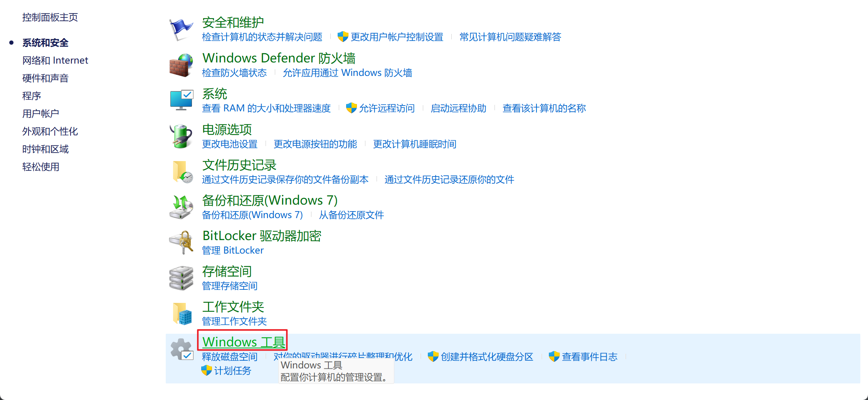Click the Work Folders folder icon
Screen dimensions: 868x400
(x=182, y=313)
